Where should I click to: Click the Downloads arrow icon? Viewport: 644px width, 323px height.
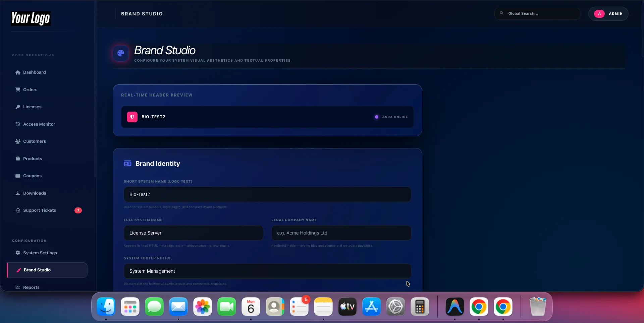18,193
